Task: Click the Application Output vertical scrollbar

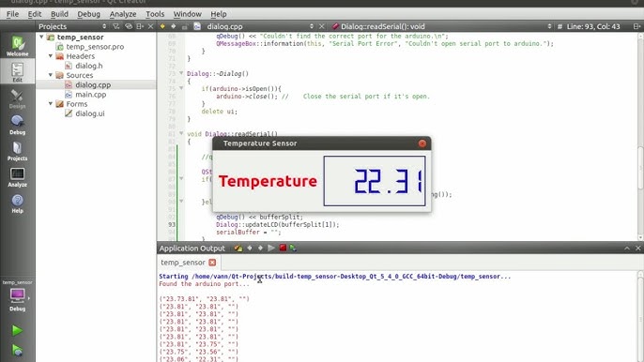Action: (640, 316)
